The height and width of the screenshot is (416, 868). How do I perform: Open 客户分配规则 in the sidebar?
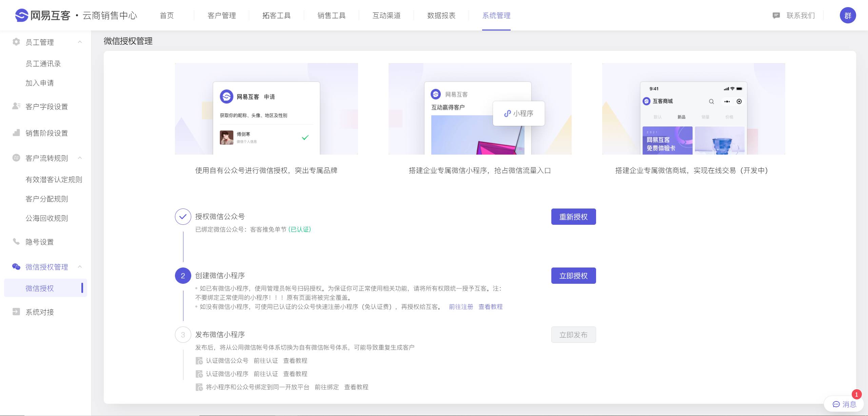click(x=47, y=199)
